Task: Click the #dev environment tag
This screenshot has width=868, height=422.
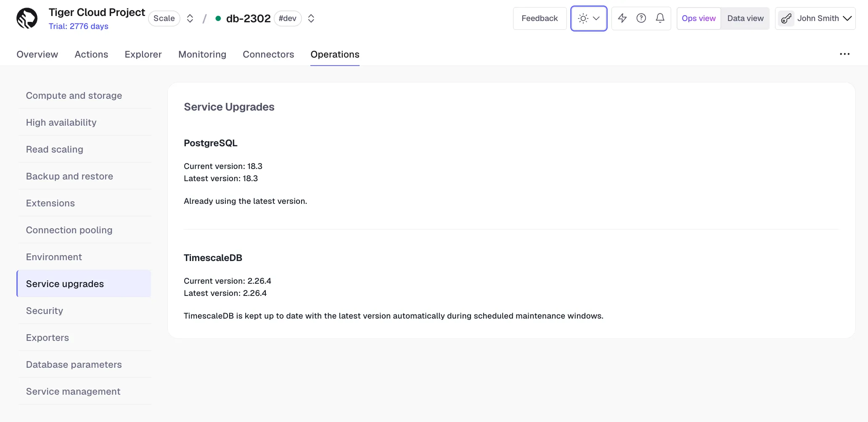Action: (288, 18)
